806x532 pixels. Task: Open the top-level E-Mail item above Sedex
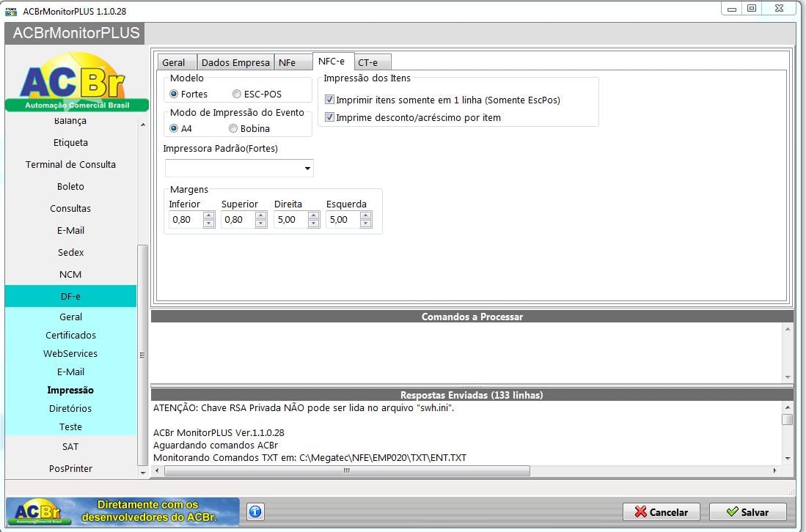[x=70, y=231]
